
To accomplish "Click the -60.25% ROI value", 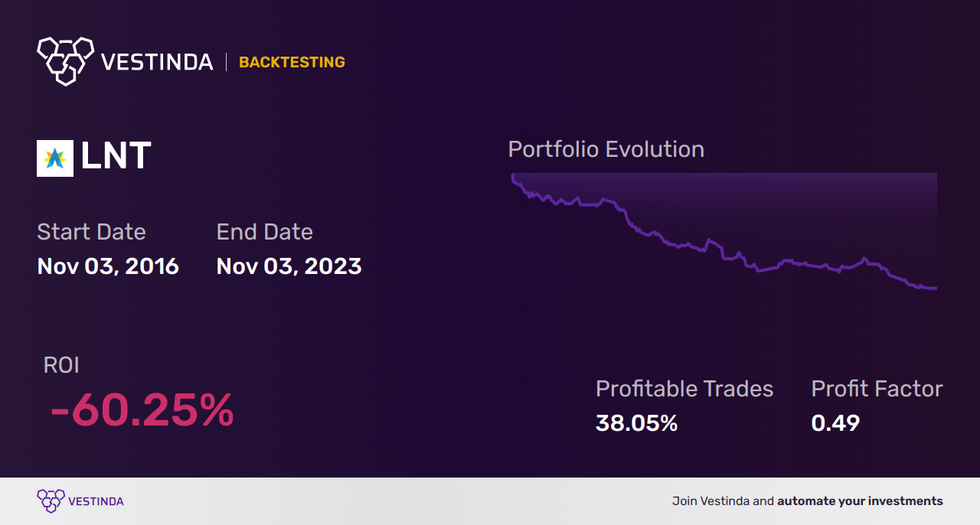I will 142,411.
